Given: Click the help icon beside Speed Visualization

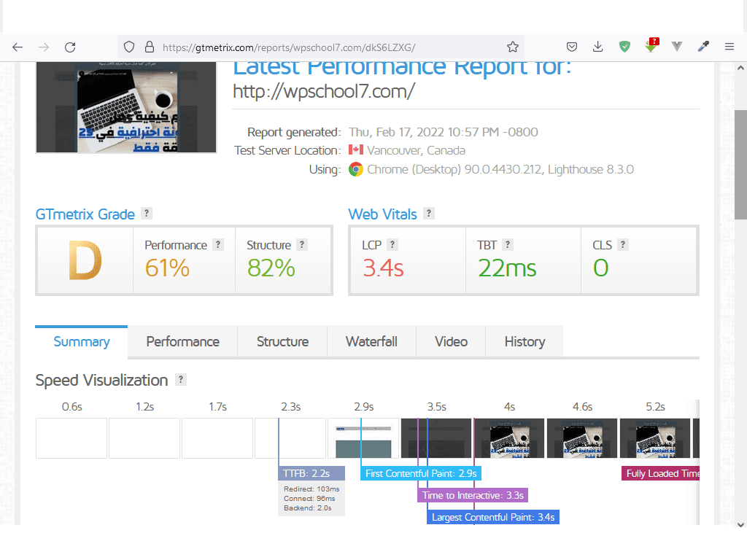Looking at the screenshot, I should tap(181, 380).
